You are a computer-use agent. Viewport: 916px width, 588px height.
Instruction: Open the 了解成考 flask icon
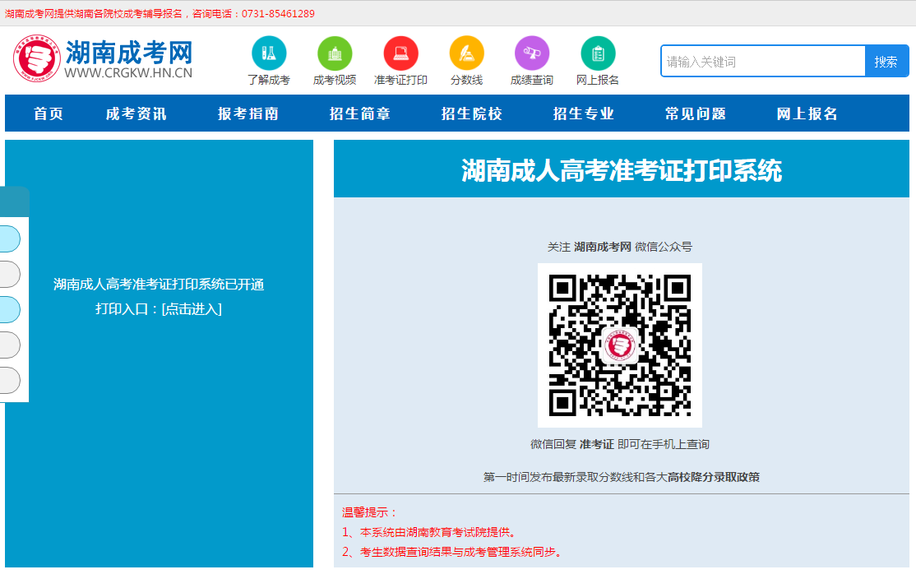(269, 53)
